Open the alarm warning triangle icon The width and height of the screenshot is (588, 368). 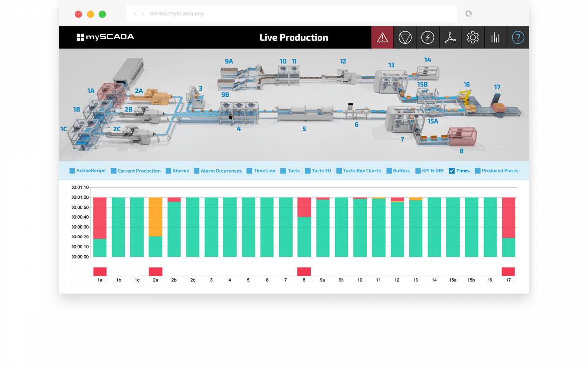(383, 38)
